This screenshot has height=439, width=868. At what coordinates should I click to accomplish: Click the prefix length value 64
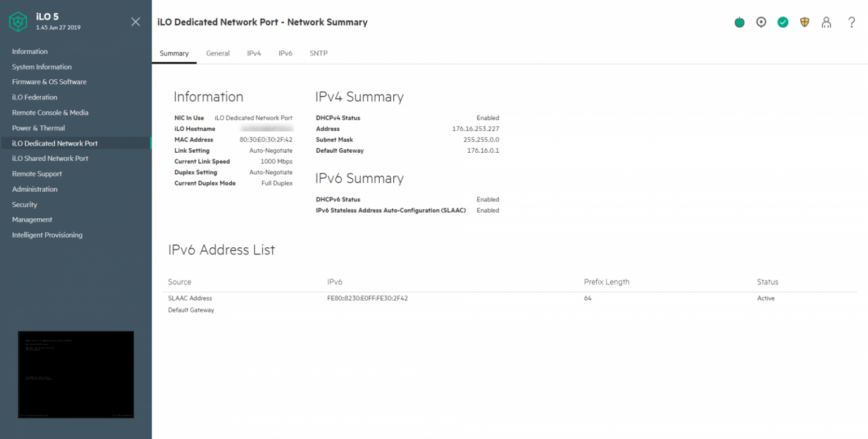tap(588, 298)
